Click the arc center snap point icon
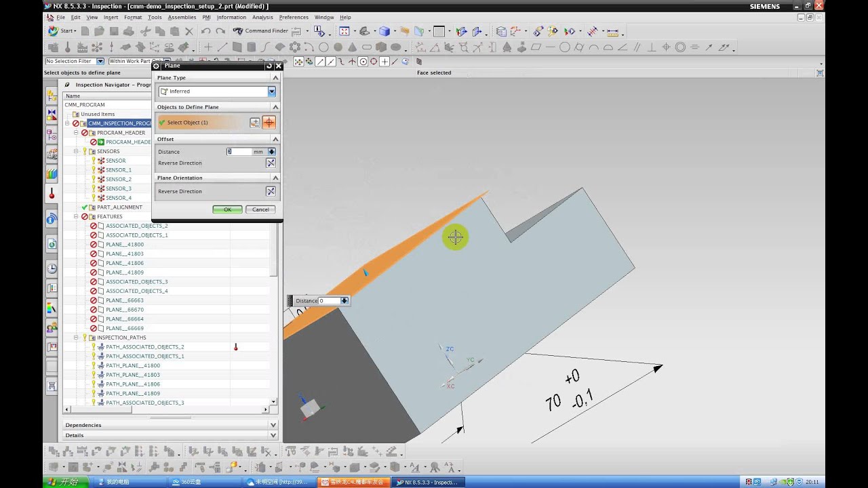Viewport: 868px width, 488px height. click(x=363, y=61)
